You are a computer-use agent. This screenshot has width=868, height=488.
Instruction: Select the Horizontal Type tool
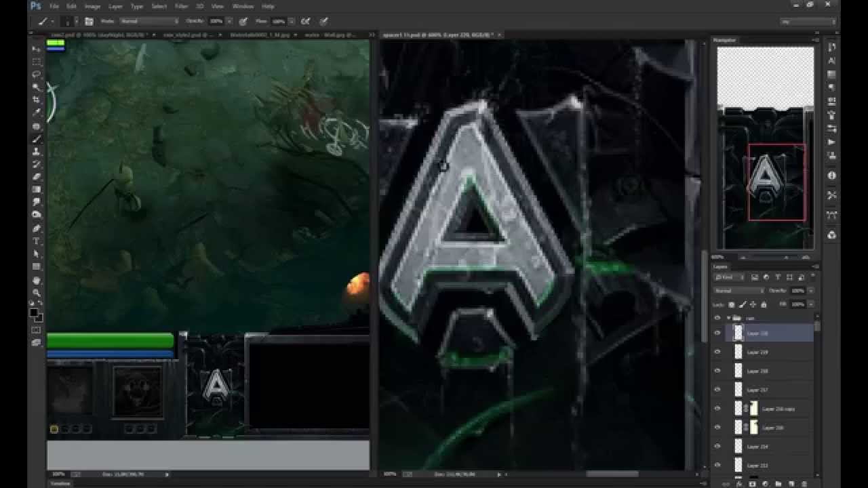pos(37,241)
